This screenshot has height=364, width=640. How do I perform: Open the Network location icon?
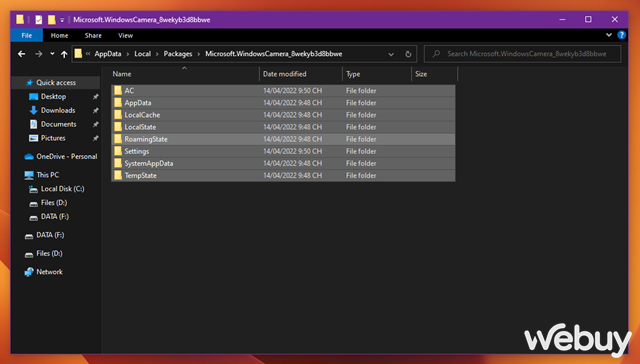29,272
